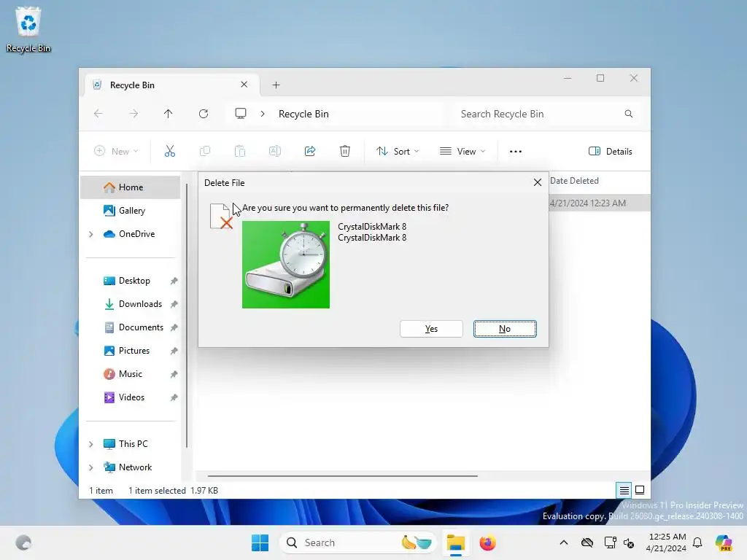Expand the This PC tree node
The width and height of the screenshot is (747, 560).
[91, 444]
